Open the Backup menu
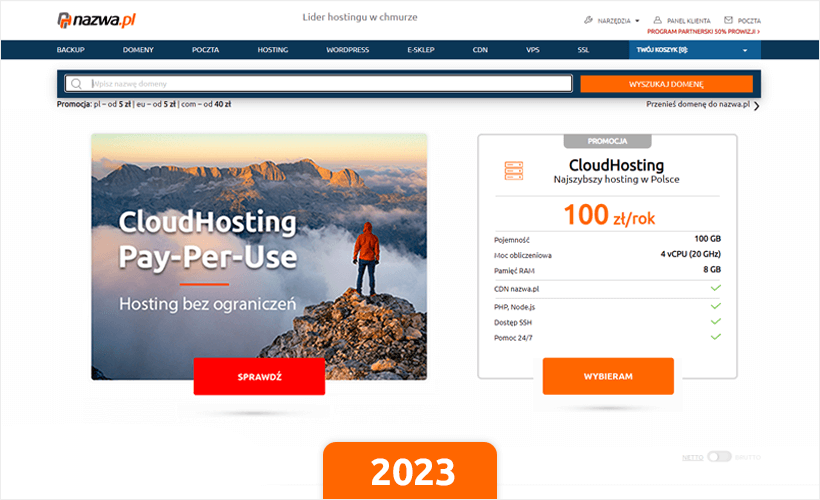Image resolution: width=820 pixels, height=500 pixels. coord(71,50)
